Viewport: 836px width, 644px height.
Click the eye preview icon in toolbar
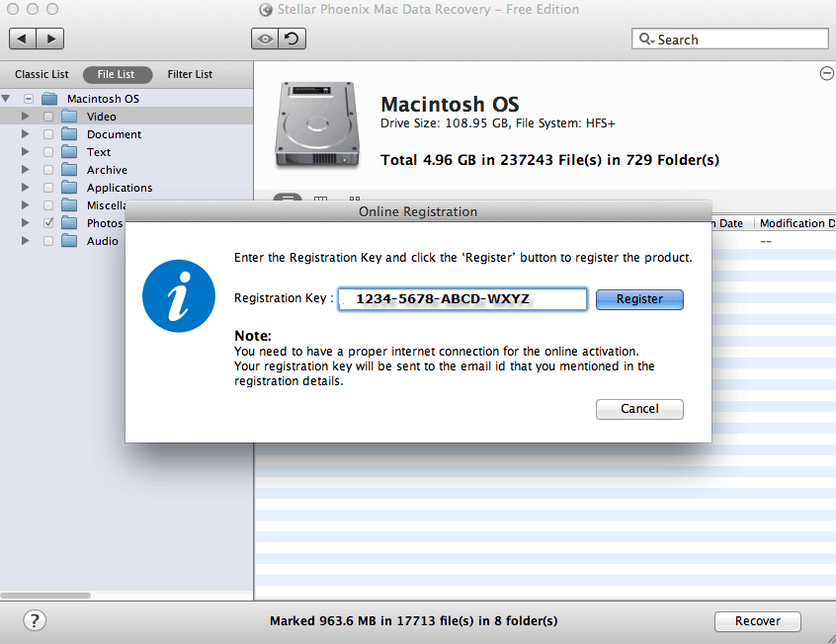[x=264, y=39]
